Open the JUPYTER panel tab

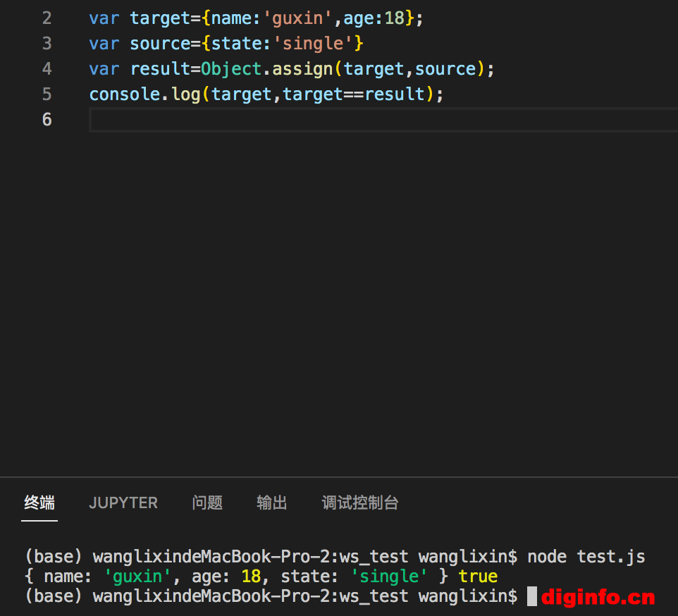click(x=123, y=503)
